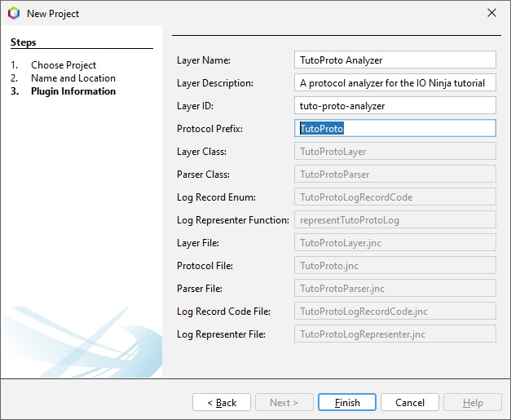Image resolution: width=511 pixels, height=420 pixels.
Task: Click the Finish button
Action: pos(347,402)
